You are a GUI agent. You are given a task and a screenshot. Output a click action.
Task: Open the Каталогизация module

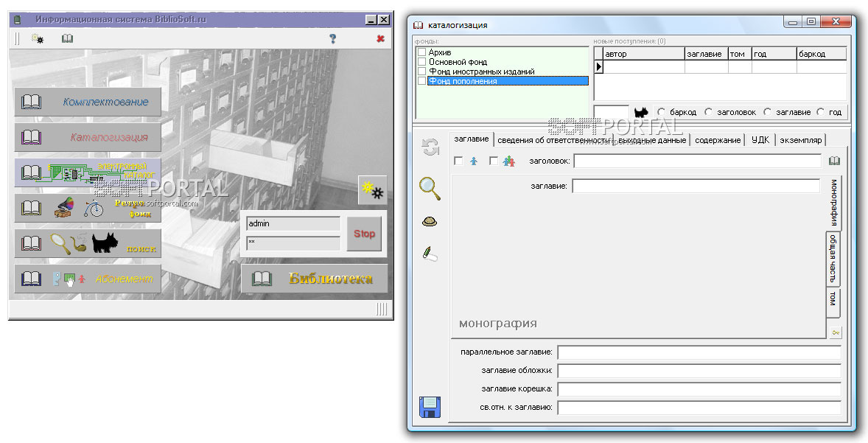click(x=88, y=137)
